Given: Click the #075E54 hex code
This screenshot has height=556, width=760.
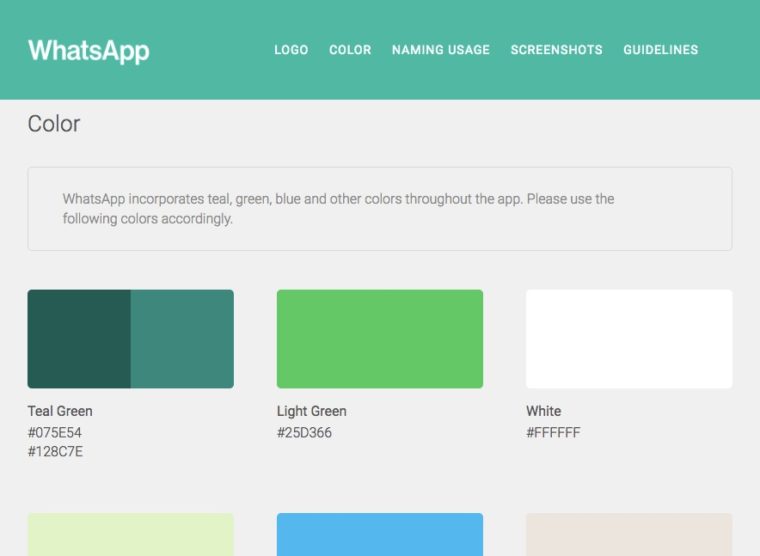Looking at the screenshot, I should 55,432.
